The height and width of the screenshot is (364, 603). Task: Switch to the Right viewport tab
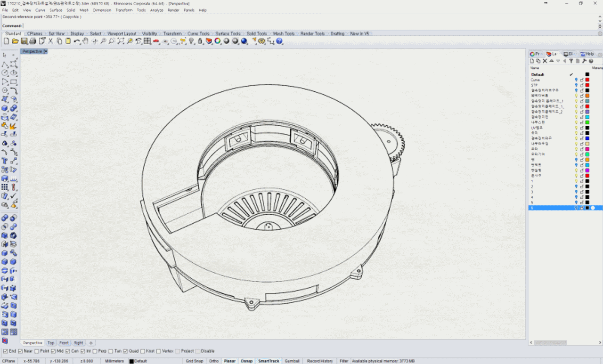pyautogui.click(x=78, y=343)
